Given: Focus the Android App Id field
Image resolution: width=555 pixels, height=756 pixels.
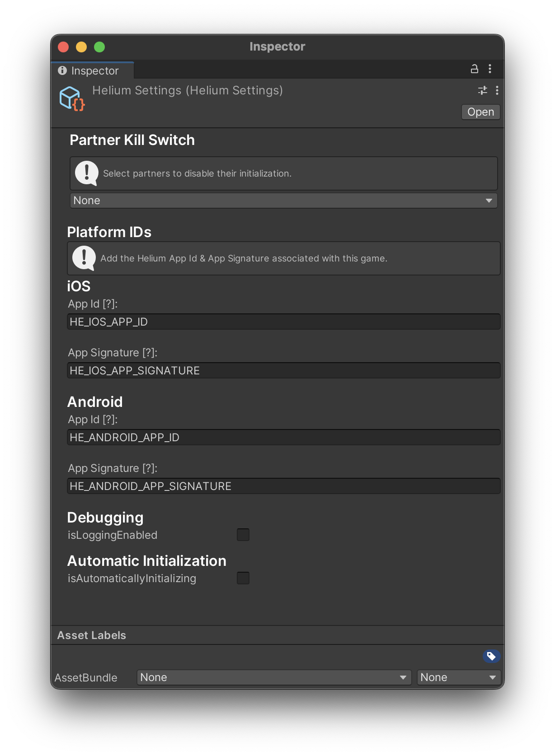Looking at the screenshot, I should 283,438.
